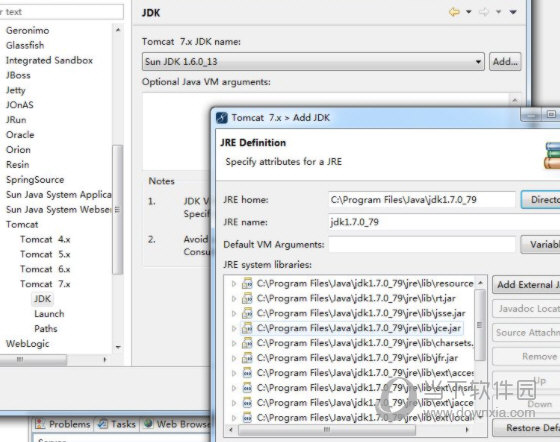Select Tomcat 6.x in the tree
This screenshot has width=560, height=442.
pos(45,269)
